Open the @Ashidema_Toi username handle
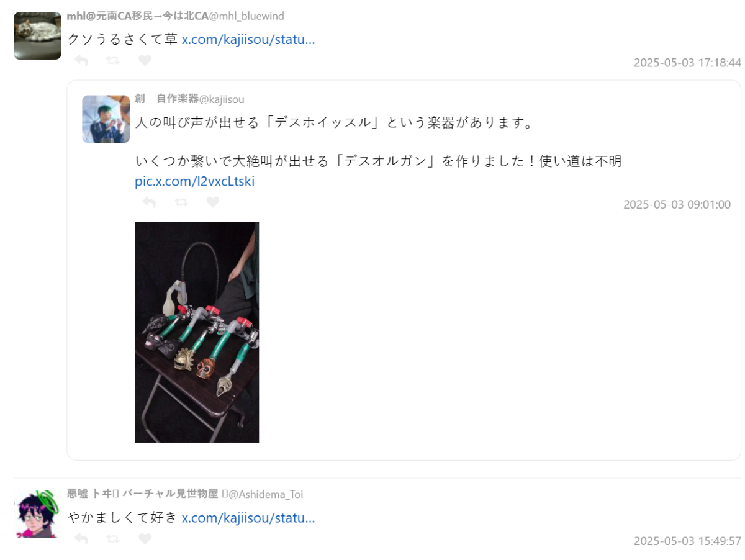Viewport: 745px width, 560px height. point(266,494)
